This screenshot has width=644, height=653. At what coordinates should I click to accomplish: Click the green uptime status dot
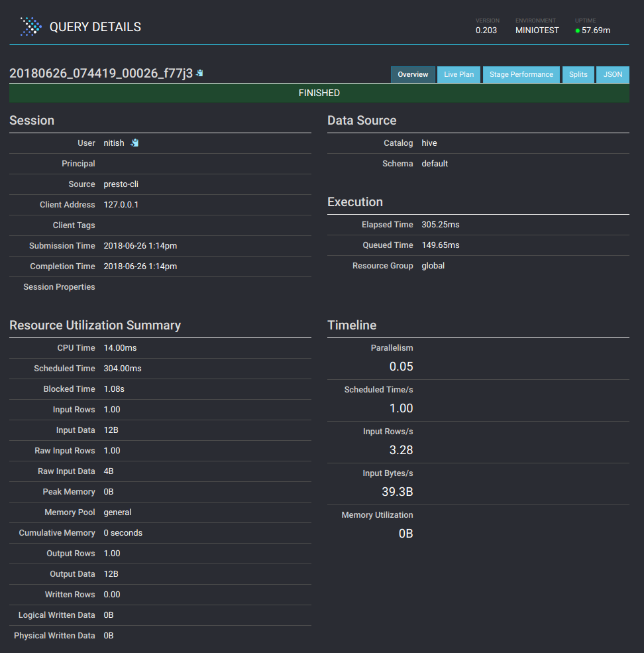pyautogui.click(x=577, y=30)
